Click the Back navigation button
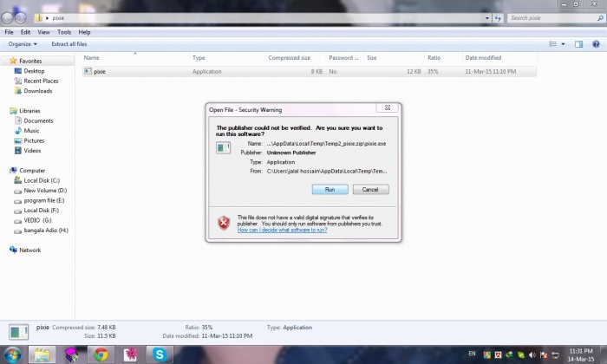 [x=7, y=18]
